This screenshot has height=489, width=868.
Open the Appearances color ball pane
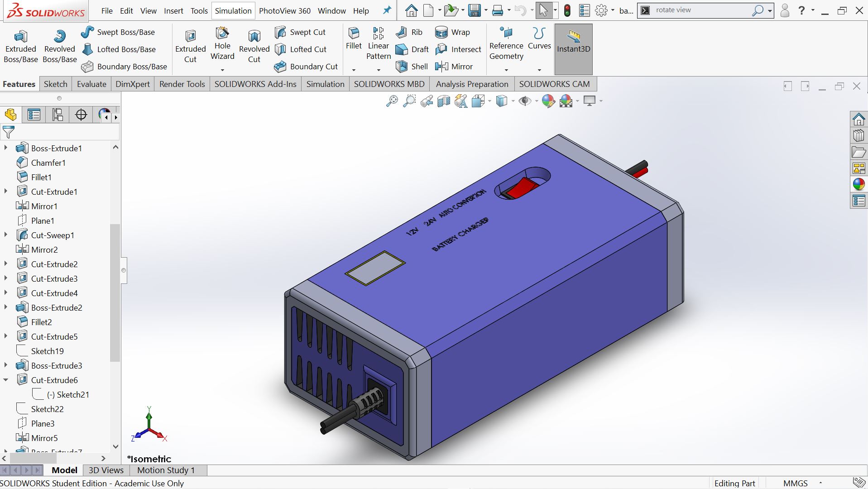[858, 184]
